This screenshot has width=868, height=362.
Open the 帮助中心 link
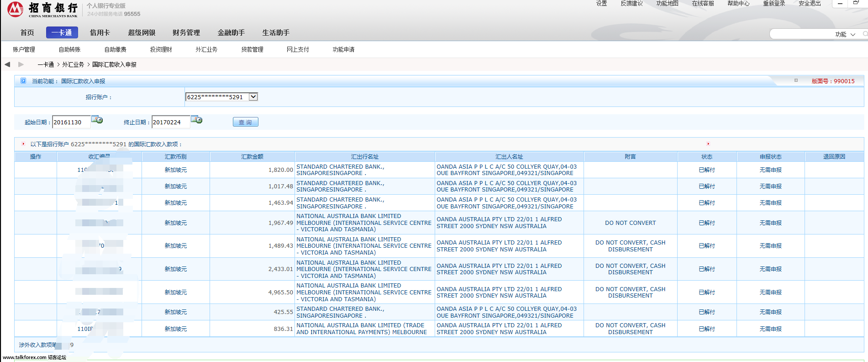(739, 4)
